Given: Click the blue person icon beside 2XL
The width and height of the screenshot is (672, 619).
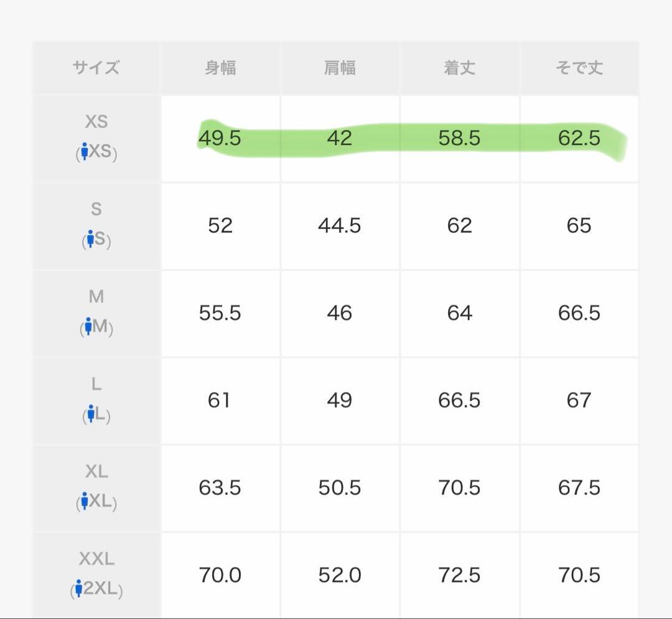Looking at the screenshot, I should 79,589.
